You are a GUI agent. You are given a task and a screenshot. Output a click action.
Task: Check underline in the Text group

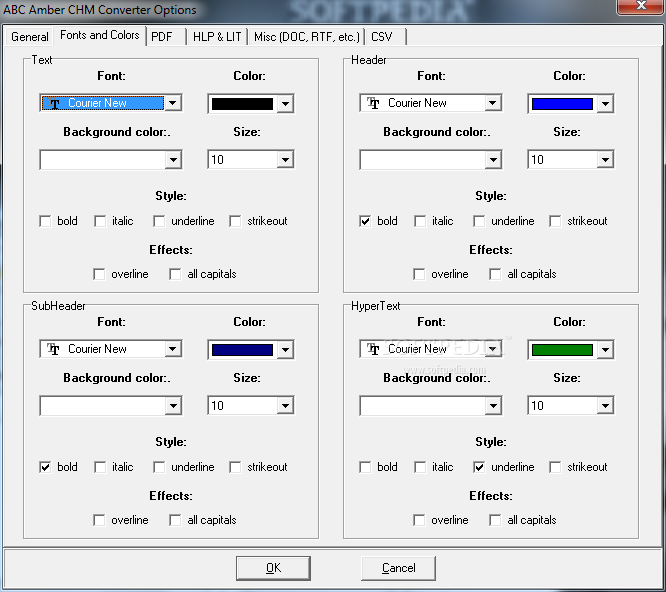[159, 221]
